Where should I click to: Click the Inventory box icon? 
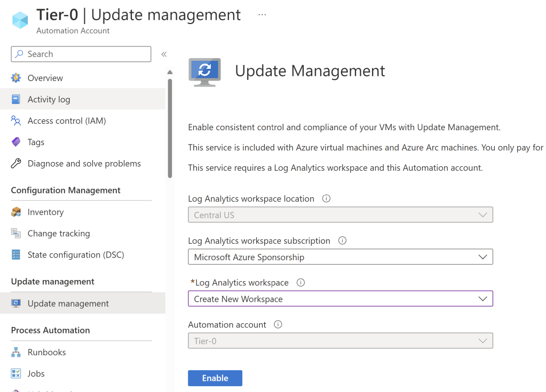tap(16, 212)
